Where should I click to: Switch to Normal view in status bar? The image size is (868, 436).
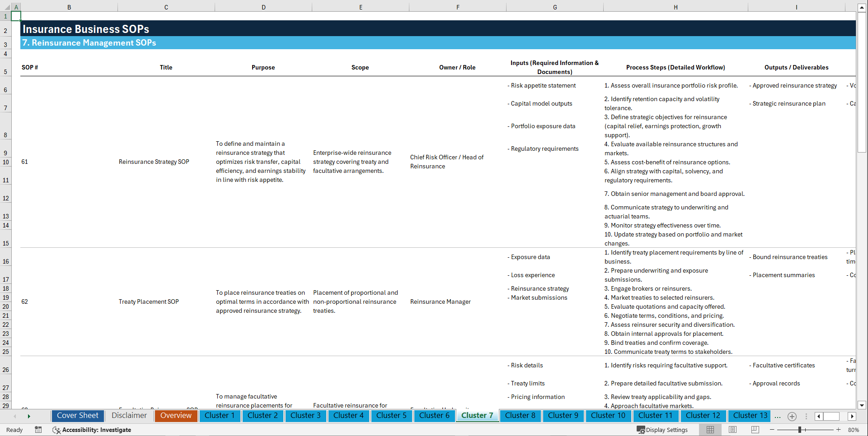(x=710, y=430)
